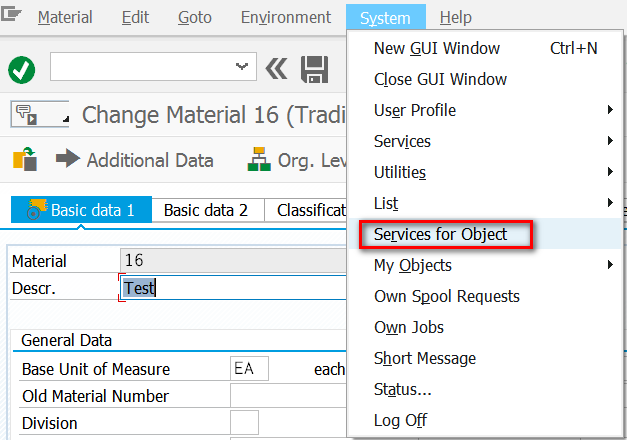627x440 pixels.
Task: Choose Short Message entry
Action: pos(485,358)
